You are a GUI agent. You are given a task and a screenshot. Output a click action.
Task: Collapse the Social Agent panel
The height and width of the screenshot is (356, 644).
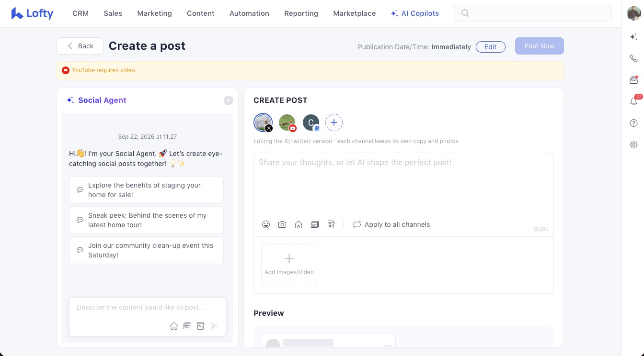point(229,100)
